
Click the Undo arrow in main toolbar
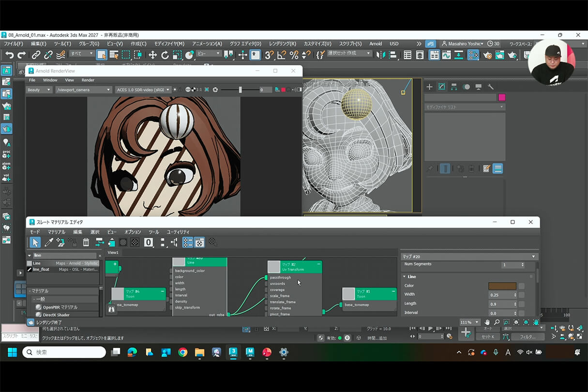click(x=9, y=55)
